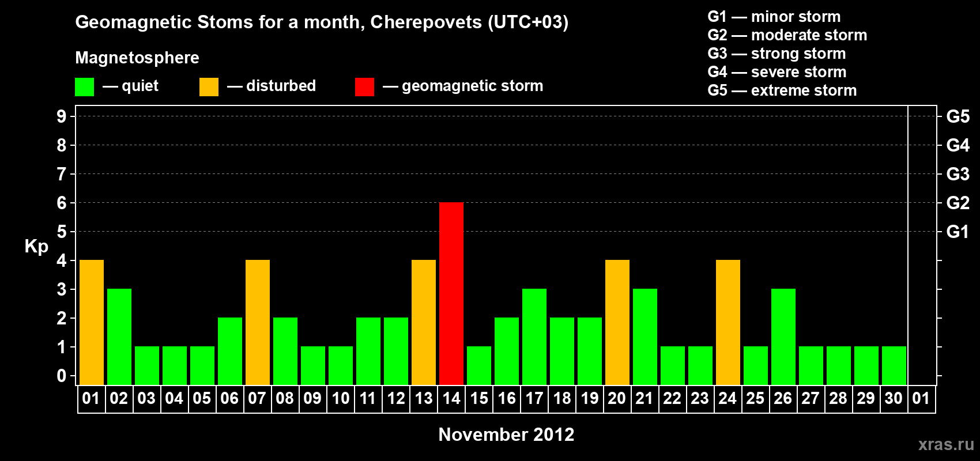Click the G3 — strong storm legend line

tap(777, 54)
